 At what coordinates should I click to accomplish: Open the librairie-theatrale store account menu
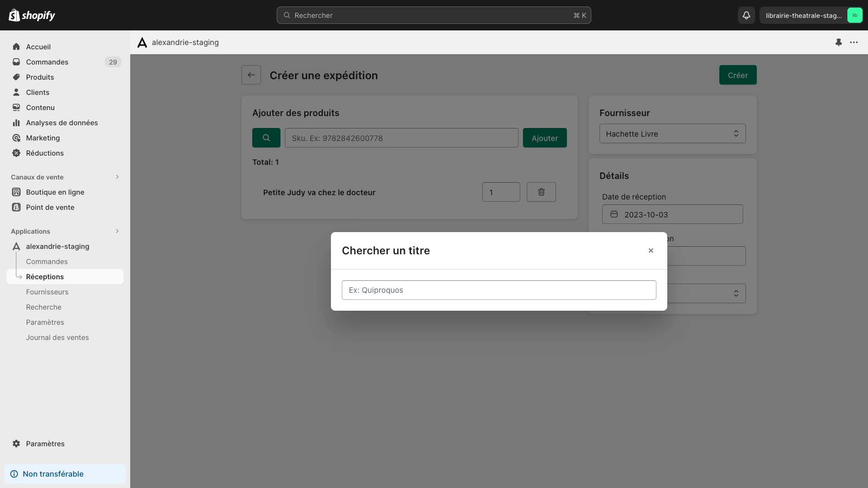[811, 15]
